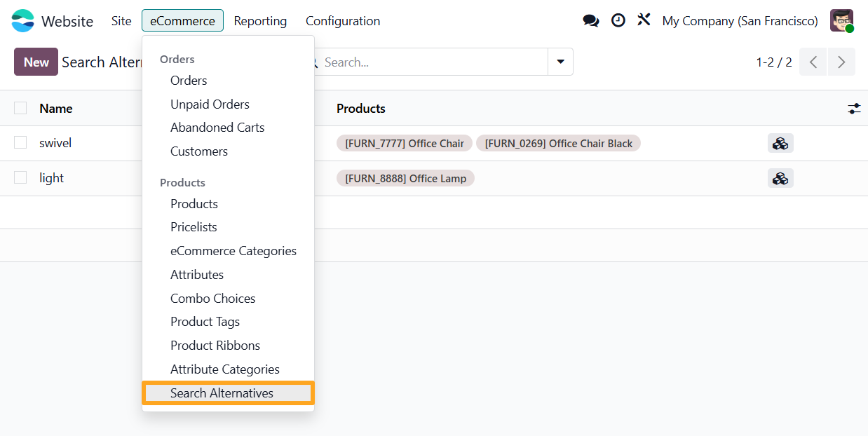Open the debug tools wrench icon
Screen dimensions: 868x436
(644, 20)
